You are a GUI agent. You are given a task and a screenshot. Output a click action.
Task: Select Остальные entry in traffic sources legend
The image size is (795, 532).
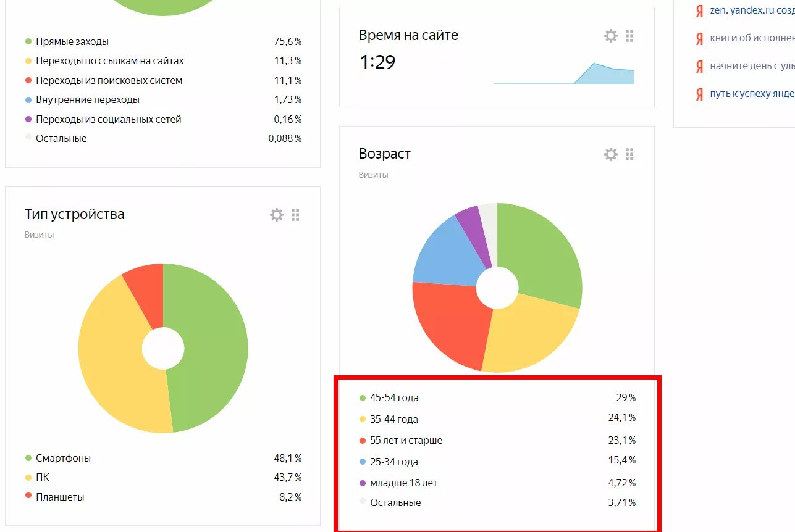tap(61, 138)
